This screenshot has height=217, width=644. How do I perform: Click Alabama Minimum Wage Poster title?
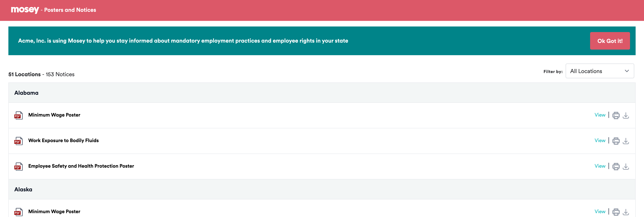click(x=54, y=115)
